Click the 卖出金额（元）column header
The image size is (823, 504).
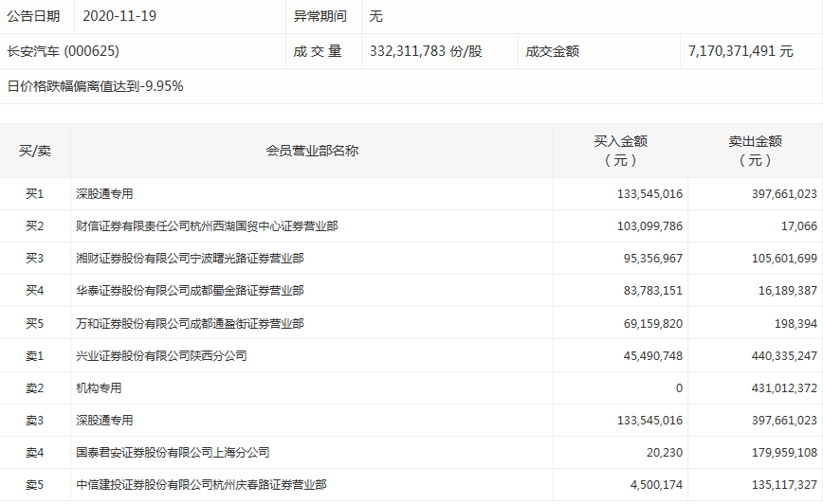pyautogui.click(x=756, y=151)
